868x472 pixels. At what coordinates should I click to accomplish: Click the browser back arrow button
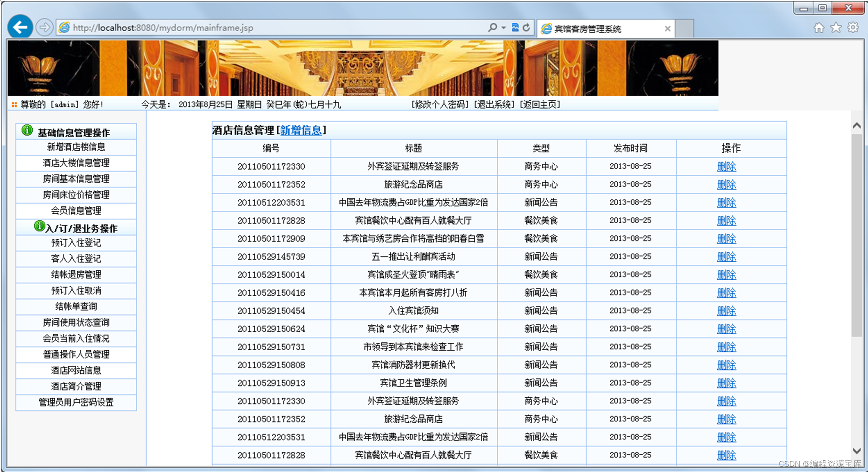click(20, 27)
